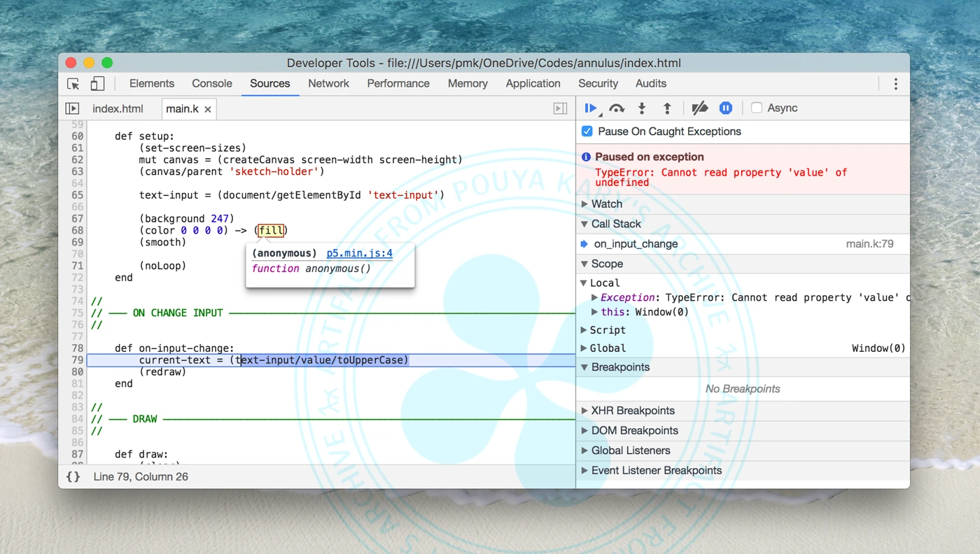This screenshot has height=554, width=980.
Task: Step into next function call
Action: coord(641,108)
